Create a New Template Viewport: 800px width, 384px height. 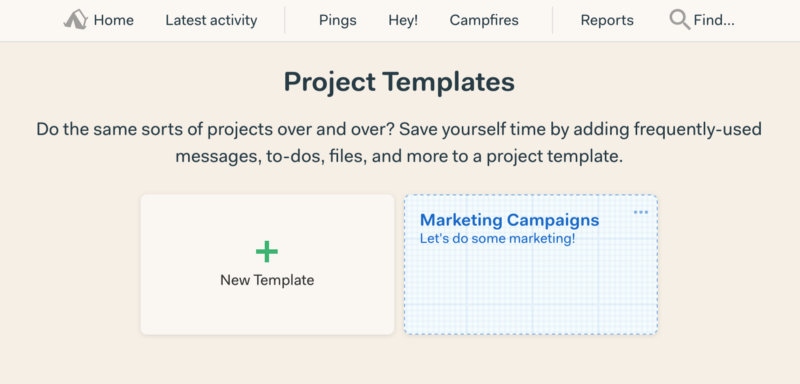pos(267,264)
